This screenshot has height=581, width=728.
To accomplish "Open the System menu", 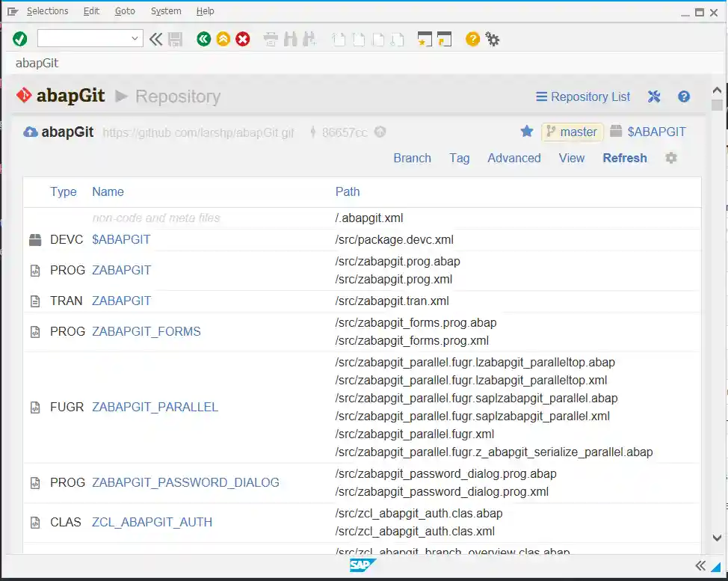I will pyautogui.click(x=165, y=10).
